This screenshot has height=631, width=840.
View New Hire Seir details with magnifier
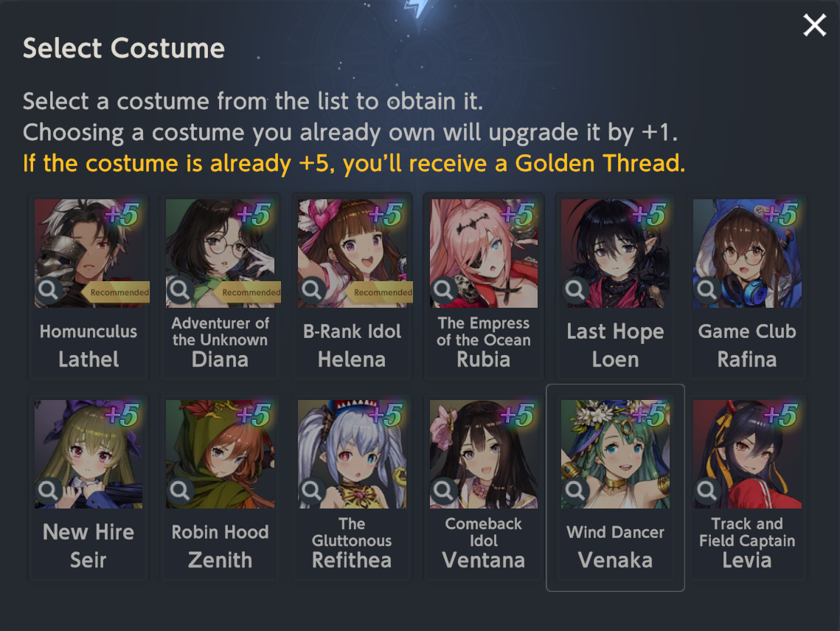coord(48,490)
